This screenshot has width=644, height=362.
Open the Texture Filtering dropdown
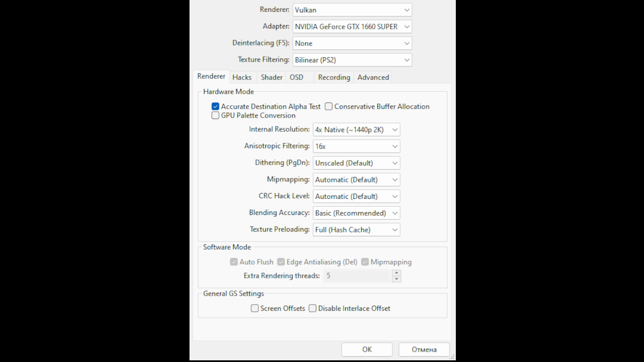pyautogui.click(x=352, y=60)
